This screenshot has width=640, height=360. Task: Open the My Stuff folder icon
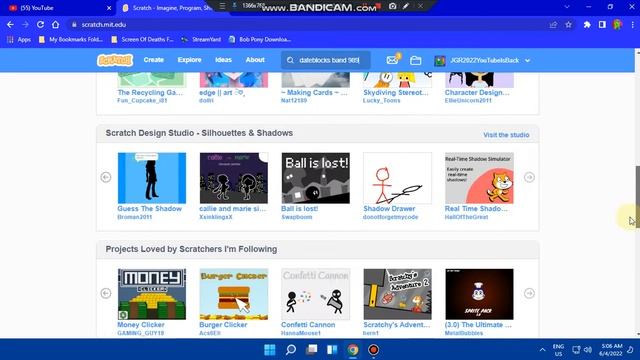416,60
